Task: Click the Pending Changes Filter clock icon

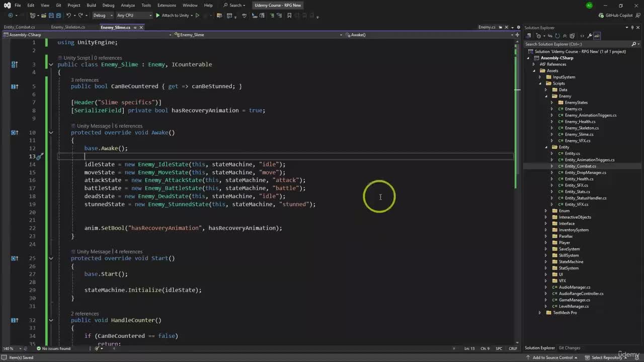Action: tap(538, 36)
